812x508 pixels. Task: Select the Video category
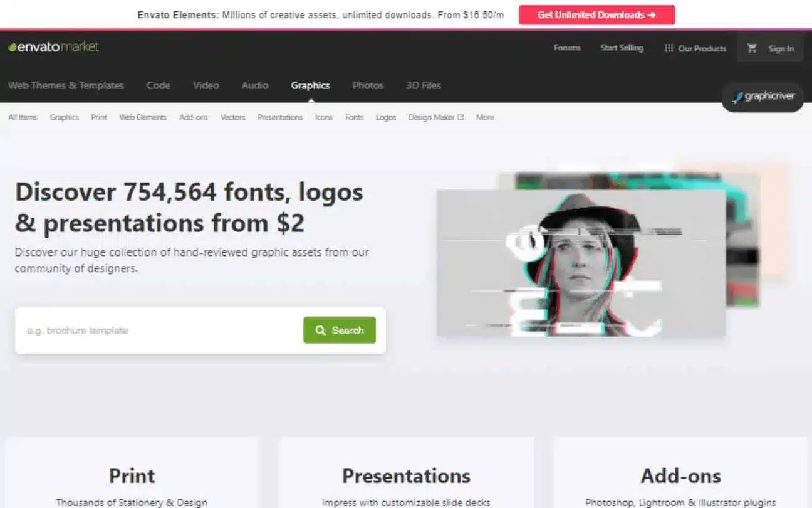(206, 85)
